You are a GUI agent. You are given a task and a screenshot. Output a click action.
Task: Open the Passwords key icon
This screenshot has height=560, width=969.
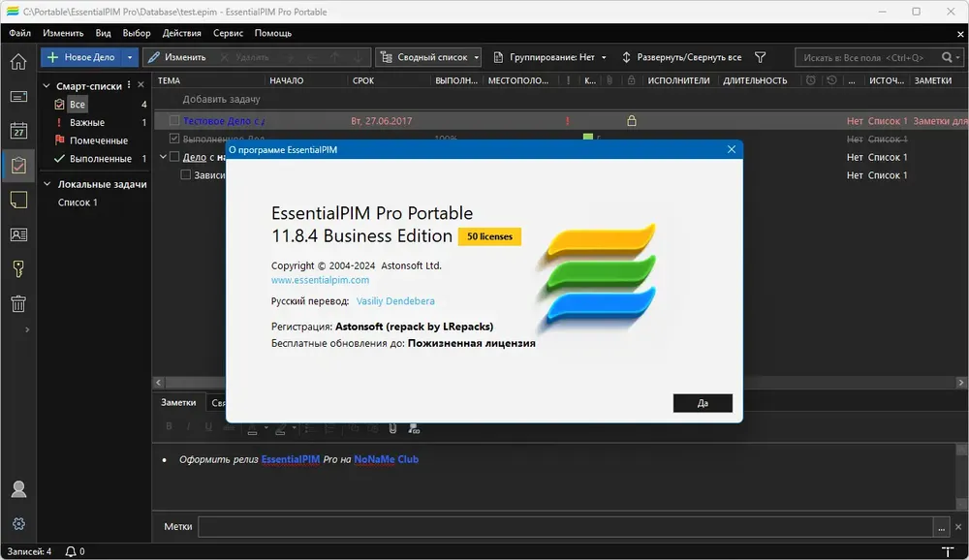[18, 269]
